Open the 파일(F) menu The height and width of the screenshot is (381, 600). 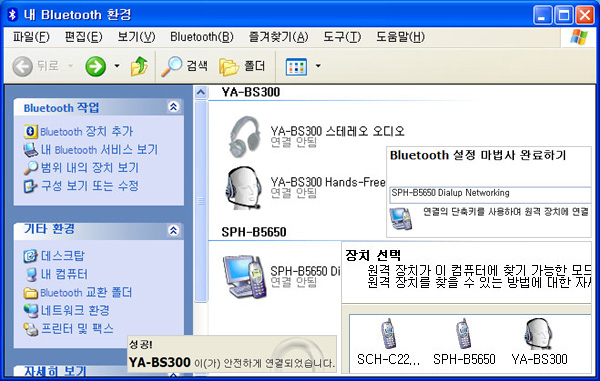click(x=31, y=37)
